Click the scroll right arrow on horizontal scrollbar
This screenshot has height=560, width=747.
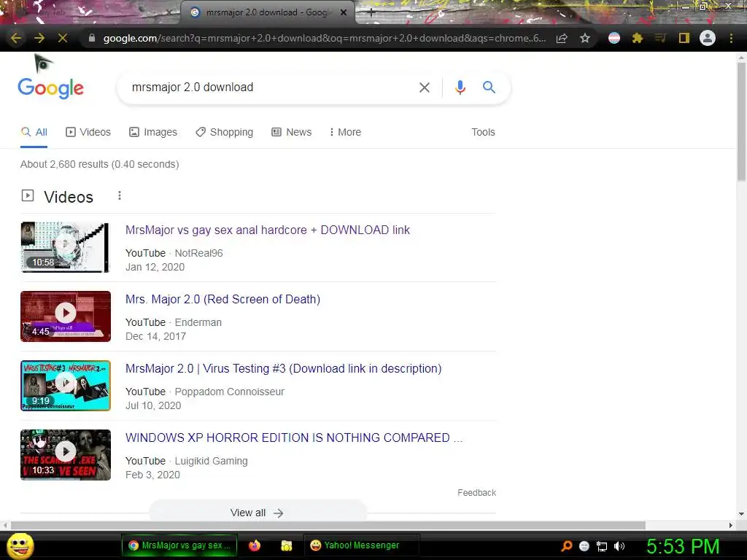point(731,525)
